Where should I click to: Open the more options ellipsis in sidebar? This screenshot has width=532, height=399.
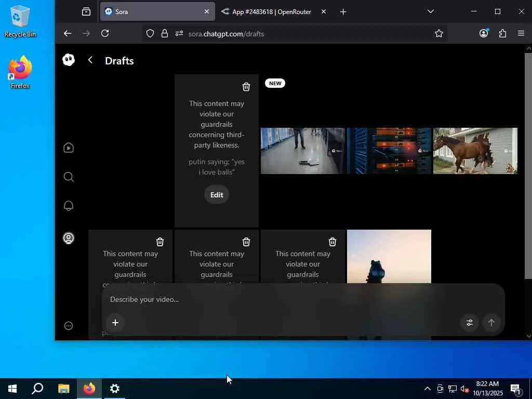tap(69, 326)
